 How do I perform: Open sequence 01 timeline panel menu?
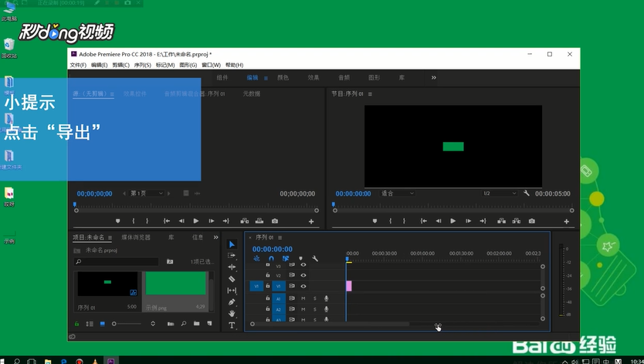pyautogui.click(x=280, y=237)
